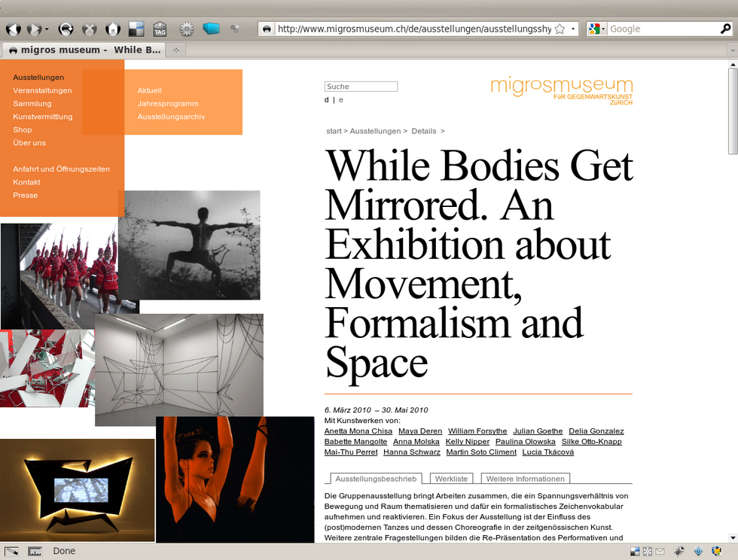Switch language to English with 'e'

(340, 100)
